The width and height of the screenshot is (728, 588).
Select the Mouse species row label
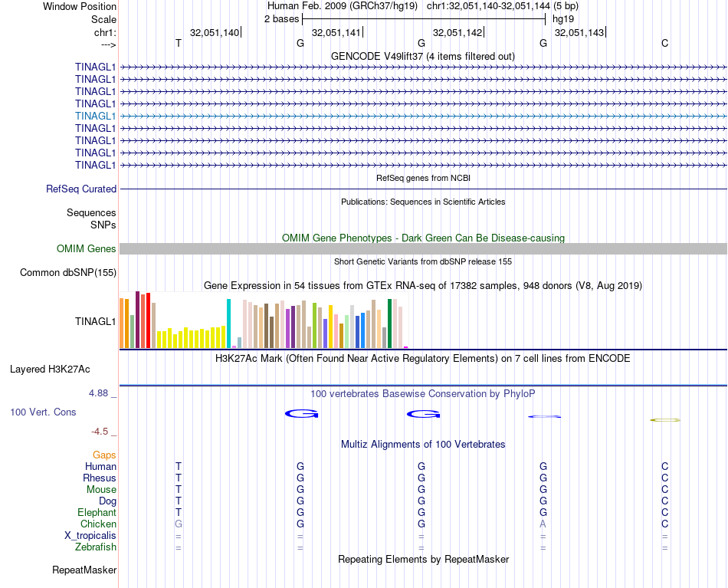tap(101, 490)
